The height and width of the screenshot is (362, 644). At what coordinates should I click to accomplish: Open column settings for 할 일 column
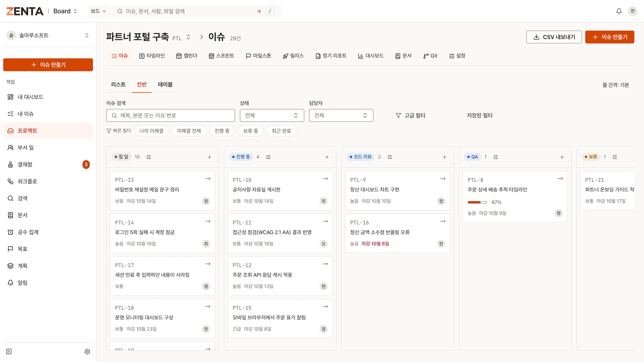pyautogui.click(x=149, y=157)
